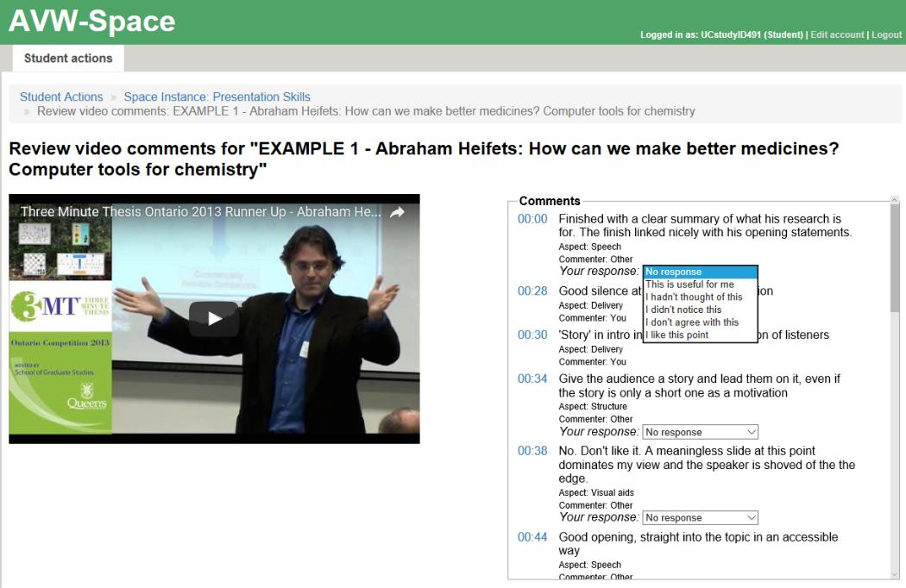The width and height of the screenshot is (906, 588).
Task: Log out using the Logout link
Action: point(886,34)
